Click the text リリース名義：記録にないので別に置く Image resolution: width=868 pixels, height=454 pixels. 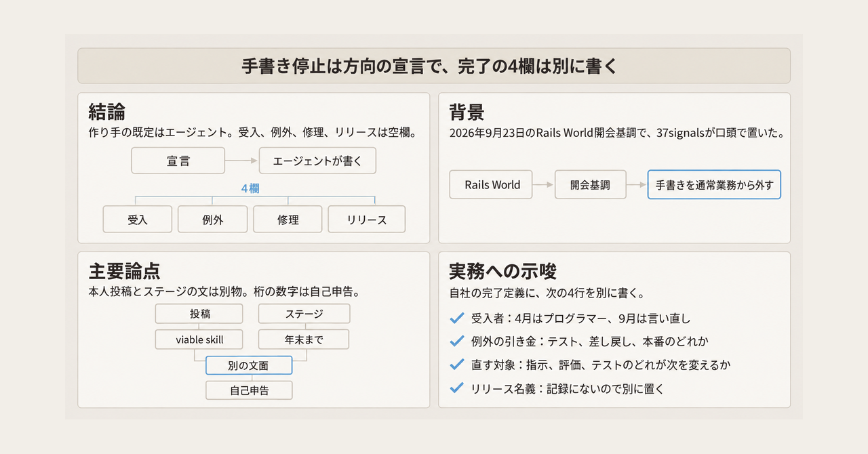pos(567,388)
